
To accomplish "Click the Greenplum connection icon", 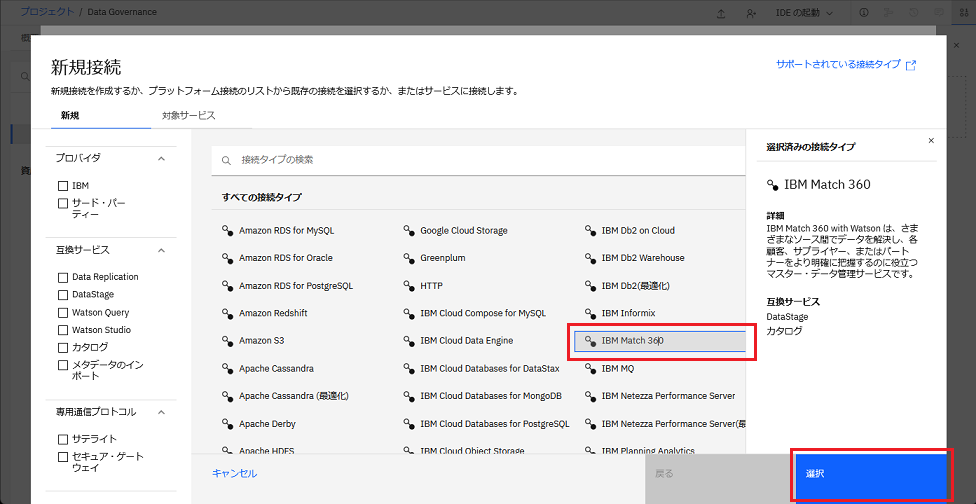I will (x=408, y=258).
